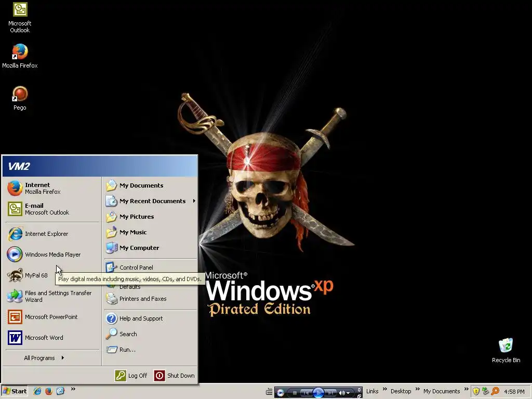Expand My Recent Documents submenu arrow
The width and height of the screenshot is (532, 399).
click(194, 201)
